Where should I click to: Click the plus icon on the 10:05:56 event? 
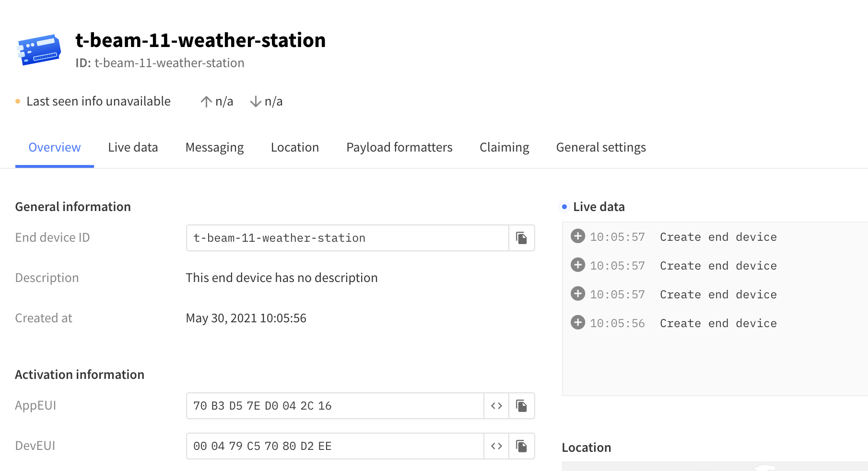click(x=578, y=323)
